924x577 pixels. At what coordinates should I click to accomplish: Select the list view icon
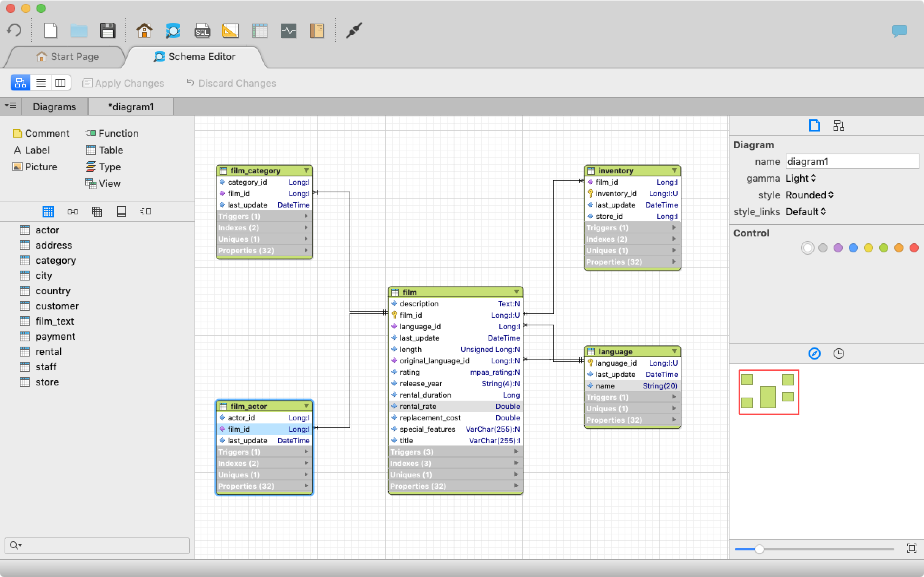tap(41, 82)
